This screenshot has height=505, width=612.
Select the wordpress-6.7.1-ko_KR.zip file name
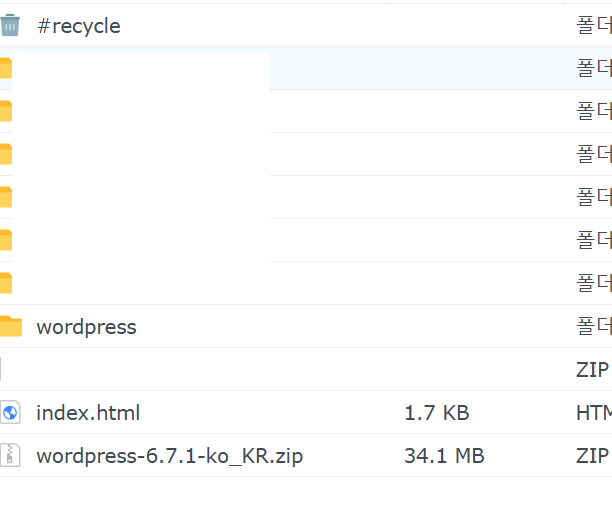pos(170,456)
